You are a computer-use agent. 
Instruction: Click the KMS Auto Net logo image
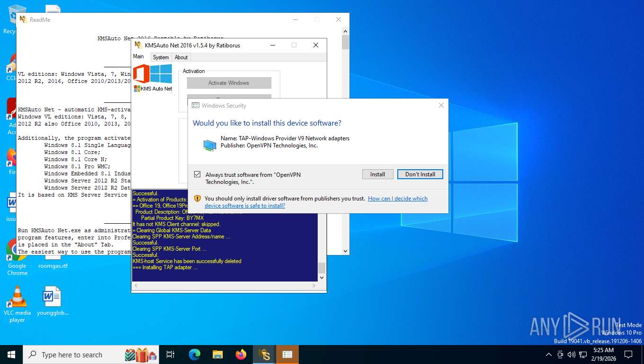click(x=152, y=78)
